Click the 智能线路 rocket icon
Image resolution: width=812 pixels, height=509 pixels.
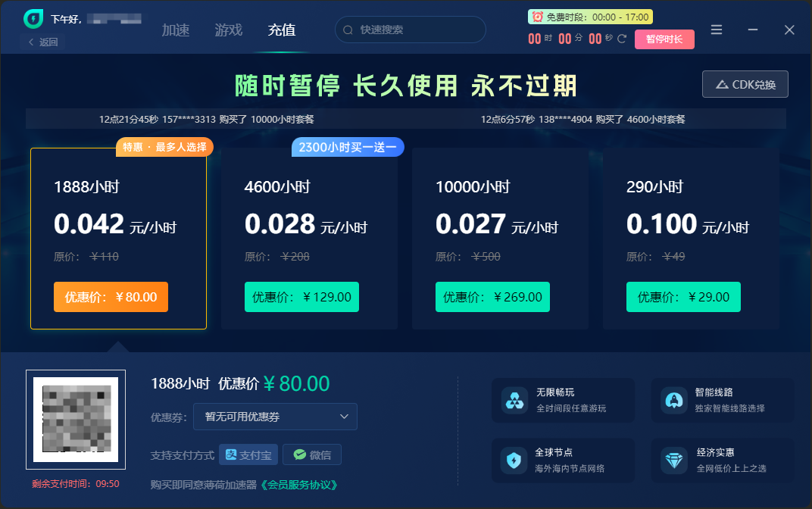click(673, 400)
